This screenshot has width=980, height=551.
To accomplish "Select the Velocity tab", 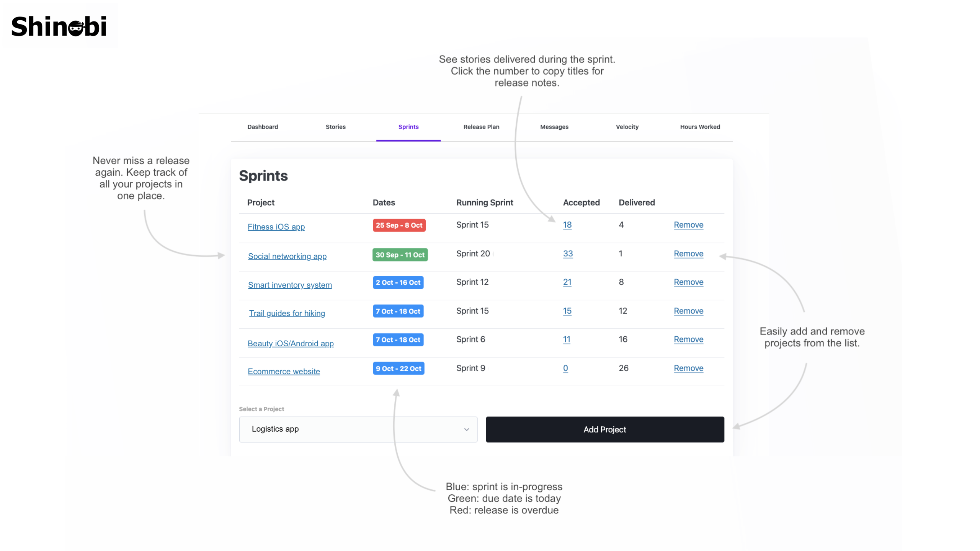I will click(627, 127).
